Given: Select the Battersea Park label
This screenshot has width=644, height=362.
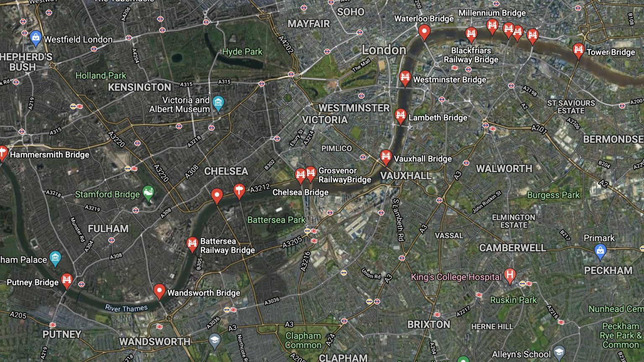Looking at the screenshot, I should pyautogui.click(x=276, y=220).
